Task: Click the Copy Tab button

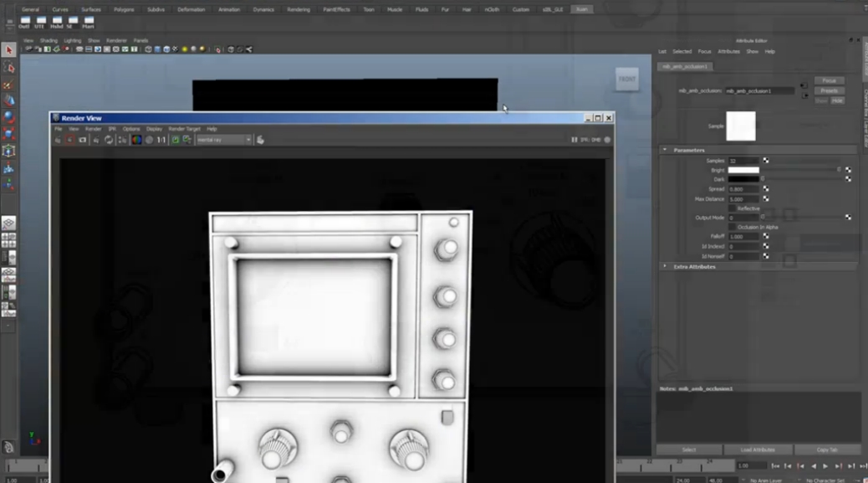Action: tap(826, 450)
